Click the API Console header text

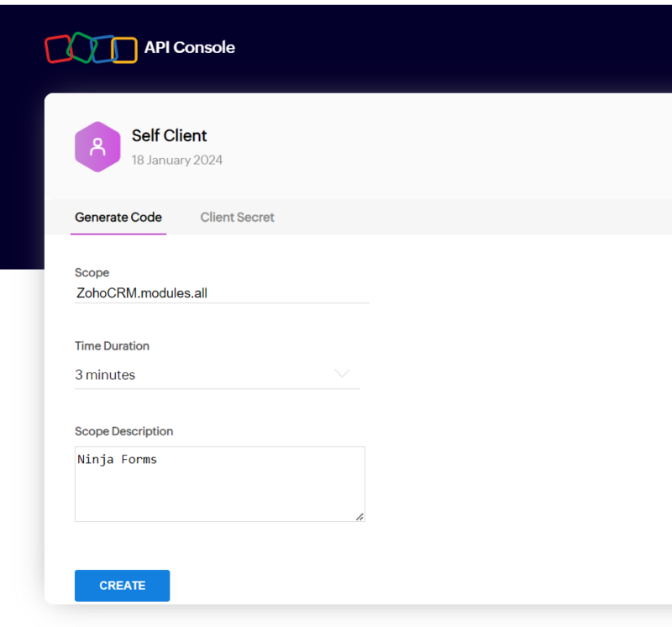tap(189, 48)
